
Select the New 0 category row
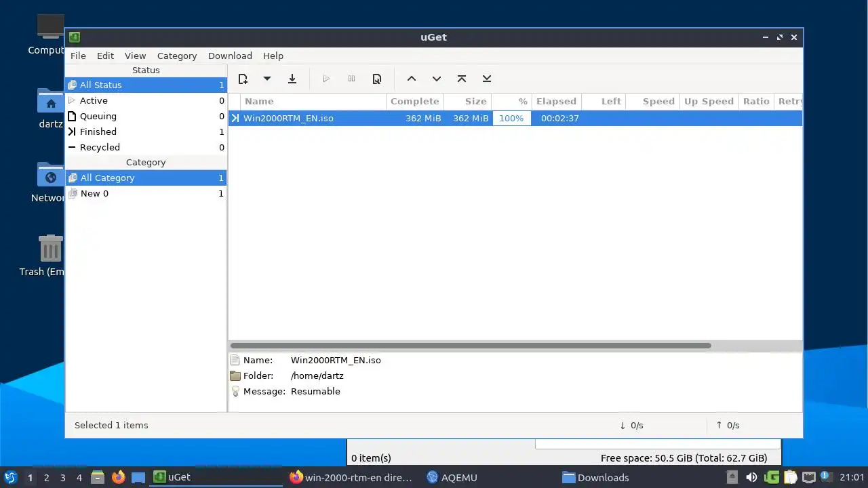coord(146,193)
